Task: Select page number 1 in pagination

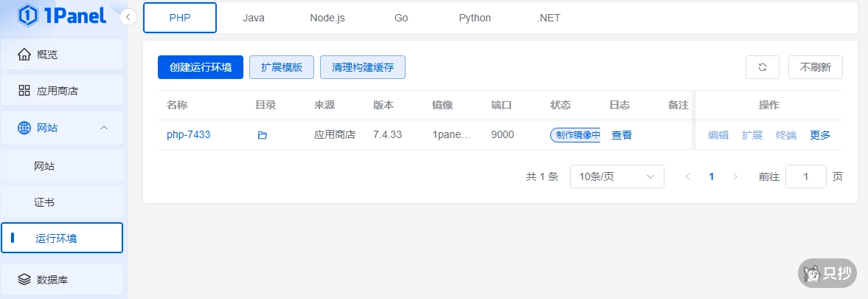Action: [x=712, y=176]
